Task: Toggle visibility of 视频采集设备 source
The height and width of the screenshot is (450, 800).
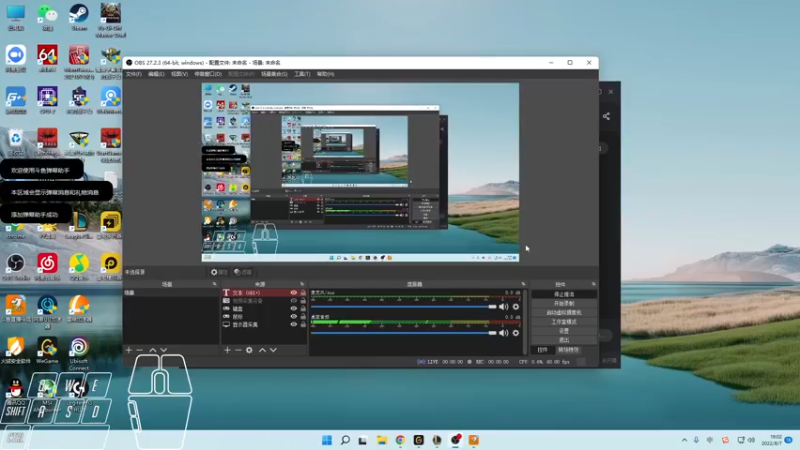Action: coord(293,301)
